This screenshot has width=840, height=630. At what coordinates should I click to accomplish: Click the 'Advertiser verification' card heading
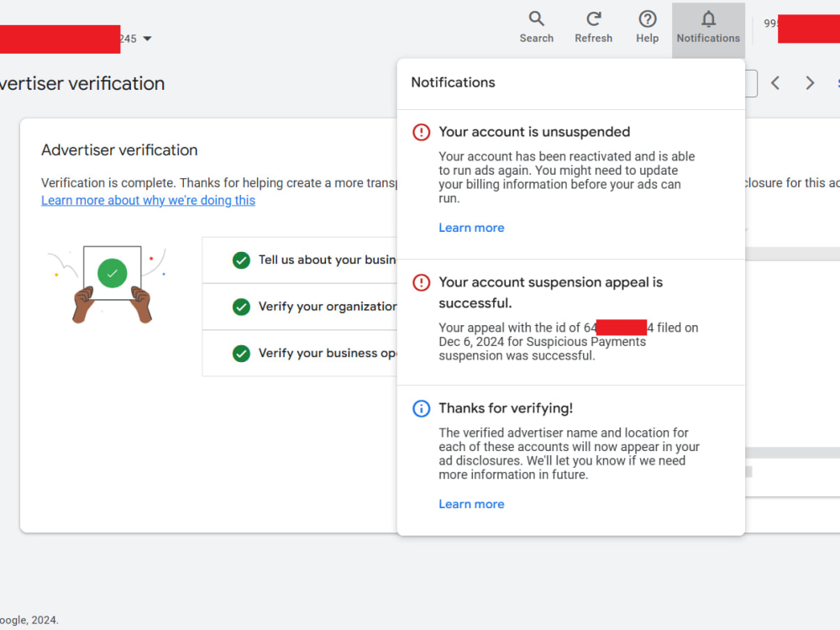coord(119,150)
